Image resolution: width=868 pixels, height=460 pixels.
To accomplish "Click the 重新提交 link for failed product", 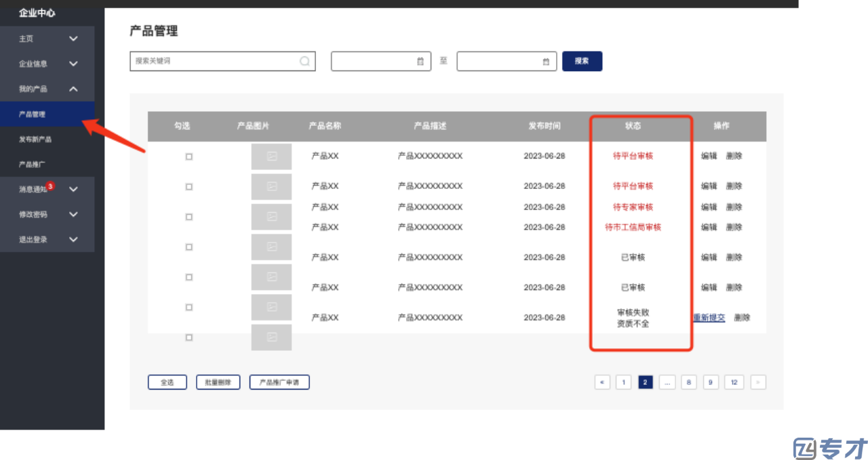I will 709,318.
